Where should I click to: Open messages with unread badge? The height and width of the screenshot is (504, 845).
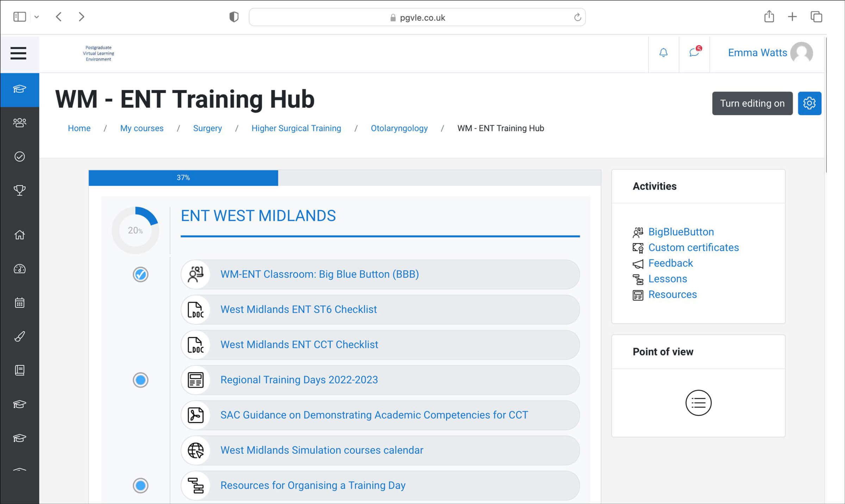(694, 53)
